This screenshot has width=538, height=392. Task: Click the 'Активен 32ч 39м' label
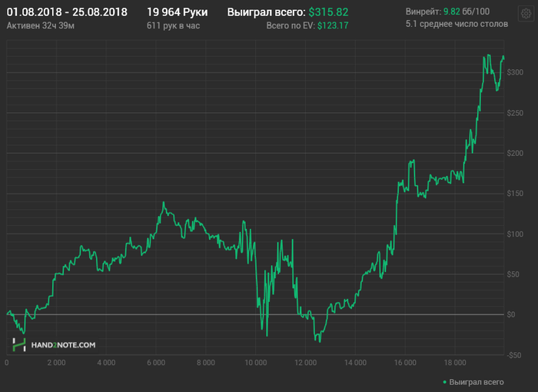[41, 25]
